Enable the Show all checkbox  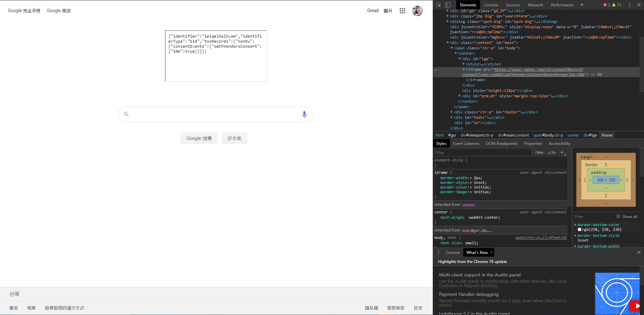618,216
